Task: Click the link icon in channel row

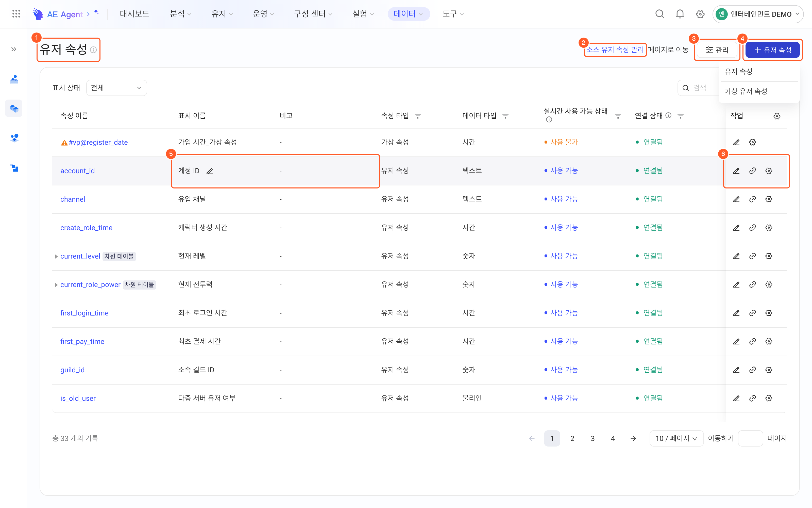Action: [752, 199]
